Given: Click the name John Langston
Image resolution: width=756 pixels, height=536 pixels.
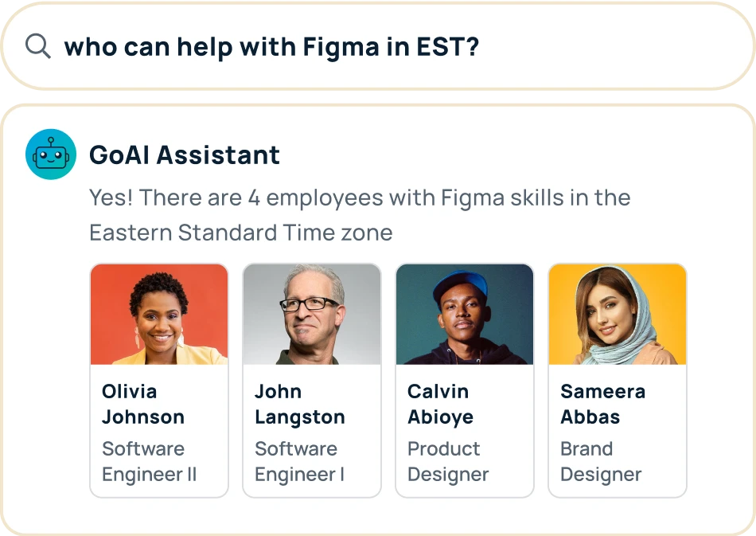Looking at the screenshot, I should pos(300,404).
